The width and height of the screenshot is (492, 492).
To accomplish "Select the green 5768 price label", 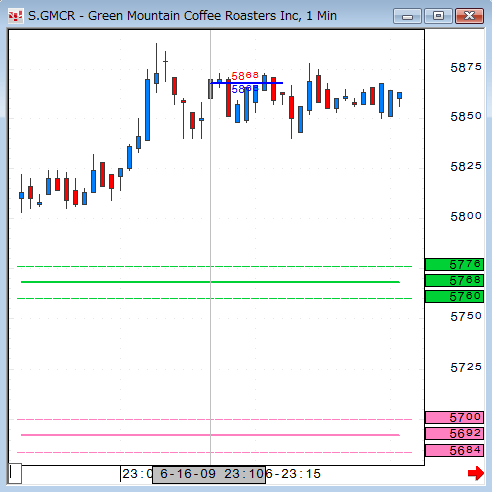I will (454, 280).
